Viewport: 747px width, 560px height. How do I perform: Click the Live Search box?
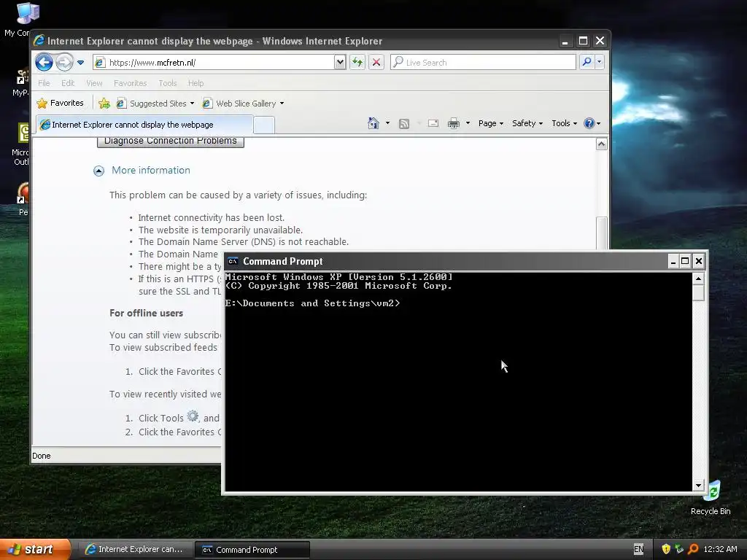483,63
